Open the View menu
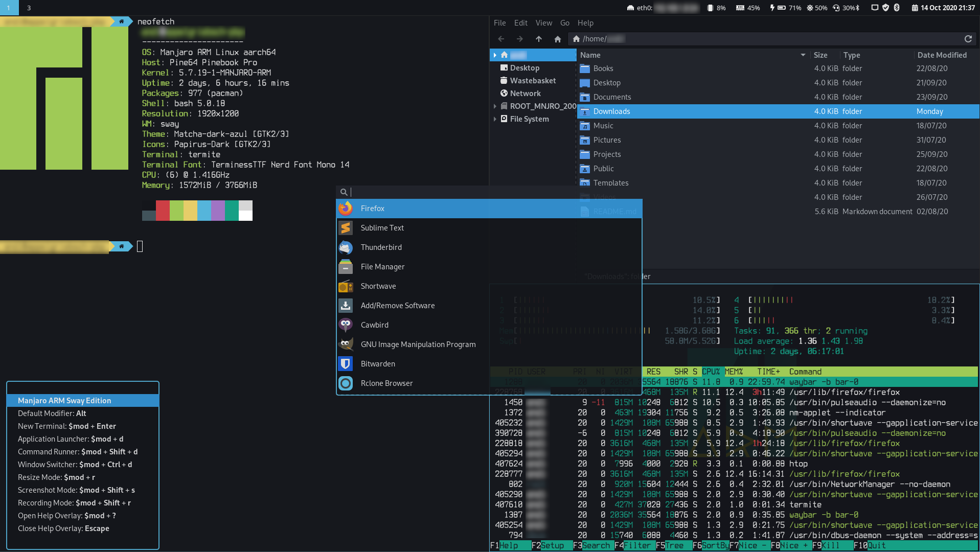This screenshot has height=552, width=980. tap(543, 23)
